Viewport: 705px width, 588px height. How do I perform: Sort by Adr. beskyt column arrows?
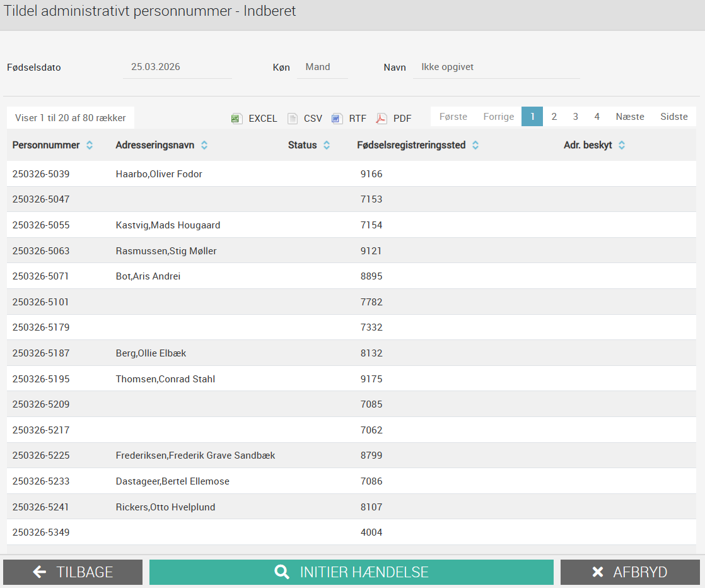(x=622, y=145)
